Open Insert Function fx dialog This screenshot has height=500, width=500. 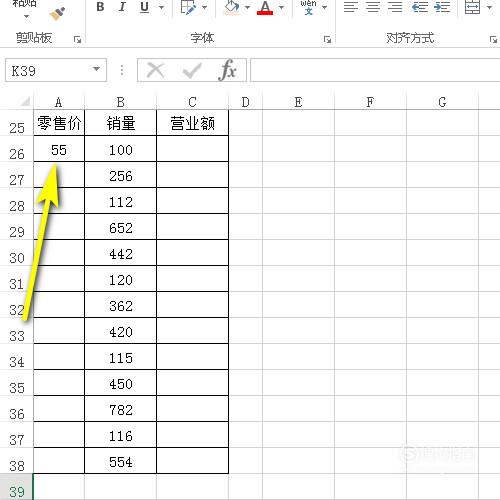(x=227, y=70)
